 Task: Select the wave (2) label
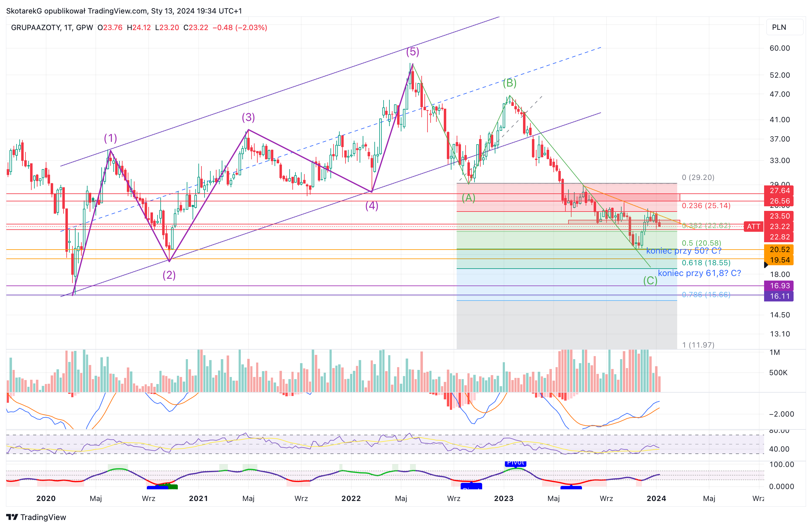169,275
